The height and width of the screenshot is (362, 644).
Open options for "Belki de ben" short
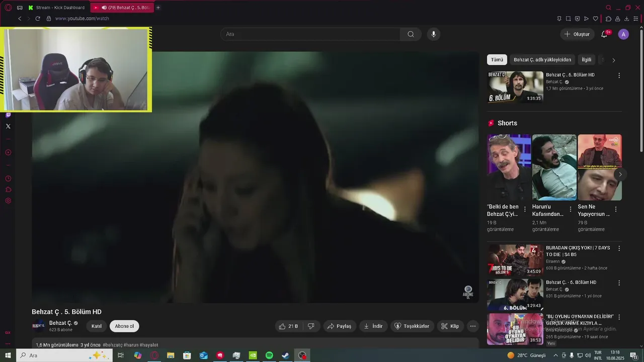click(x=525, y=209)
